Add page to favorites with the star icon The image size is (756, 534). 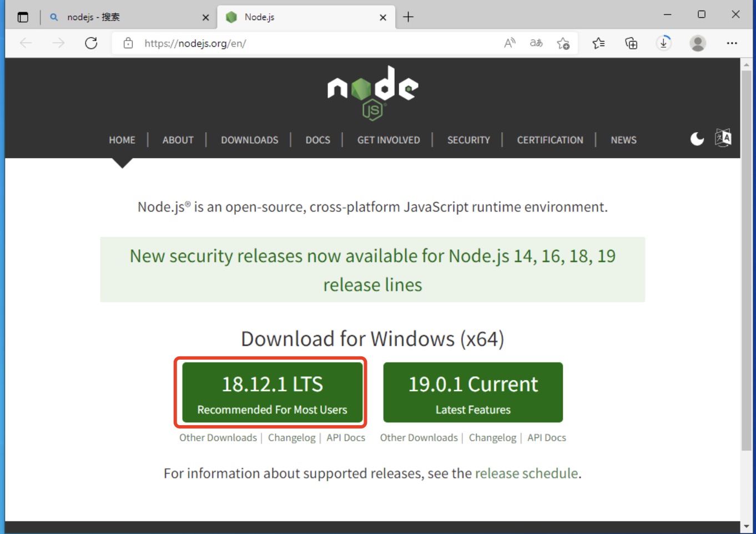pos(564,43)
